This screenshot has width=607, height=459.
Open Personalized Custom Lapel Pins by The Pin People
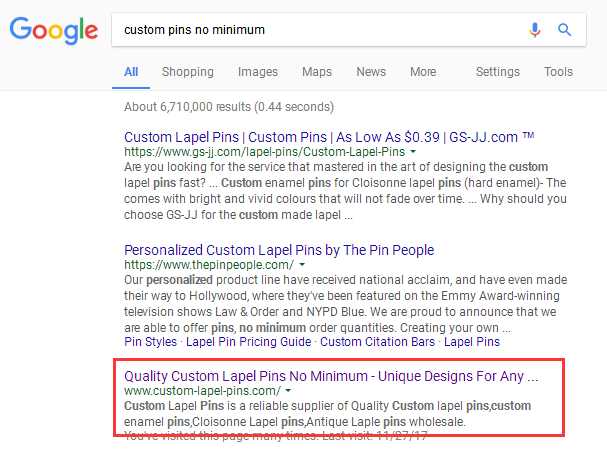(279, 250)
